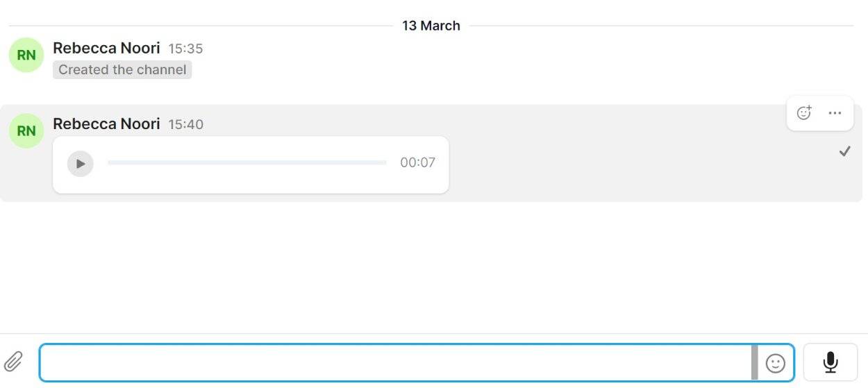Click the paperclip attach file icon

14,362
